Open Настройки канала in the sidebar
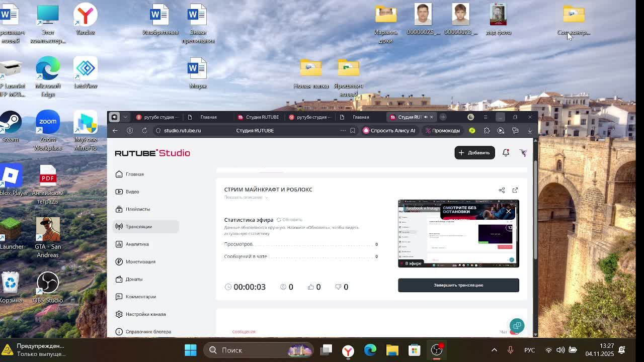 [146, 314]
